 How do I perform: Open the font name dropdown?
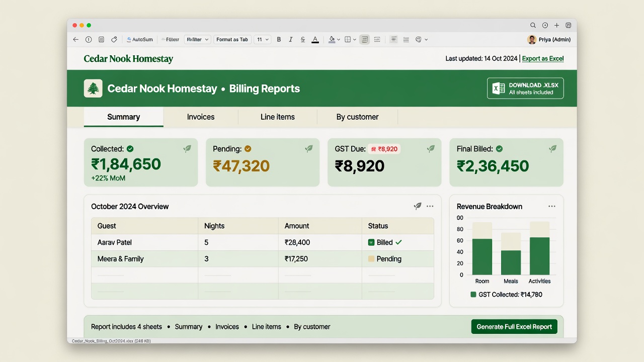click(x=197, y=39)
